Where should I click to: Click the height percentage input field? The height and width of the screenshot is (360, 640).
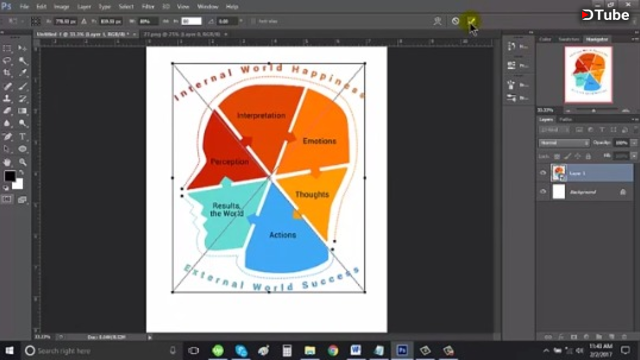pos(191,21)
